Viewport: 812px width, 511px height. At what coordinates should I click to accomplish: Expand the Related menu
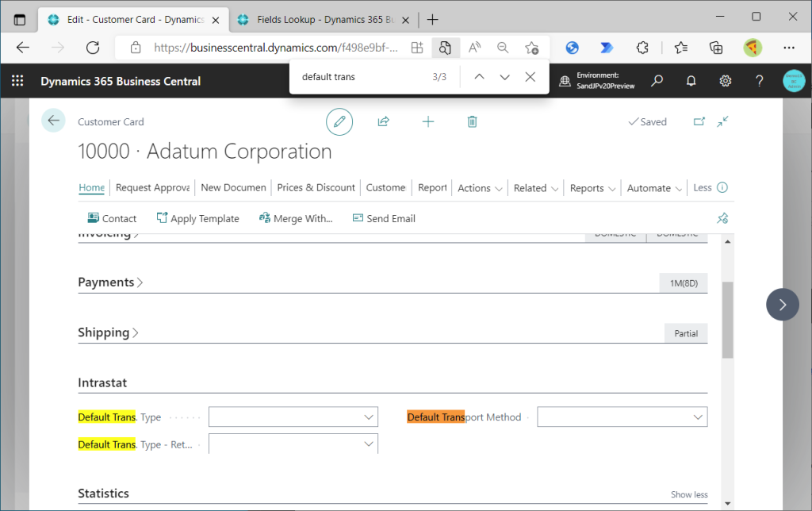coord(536,187)
